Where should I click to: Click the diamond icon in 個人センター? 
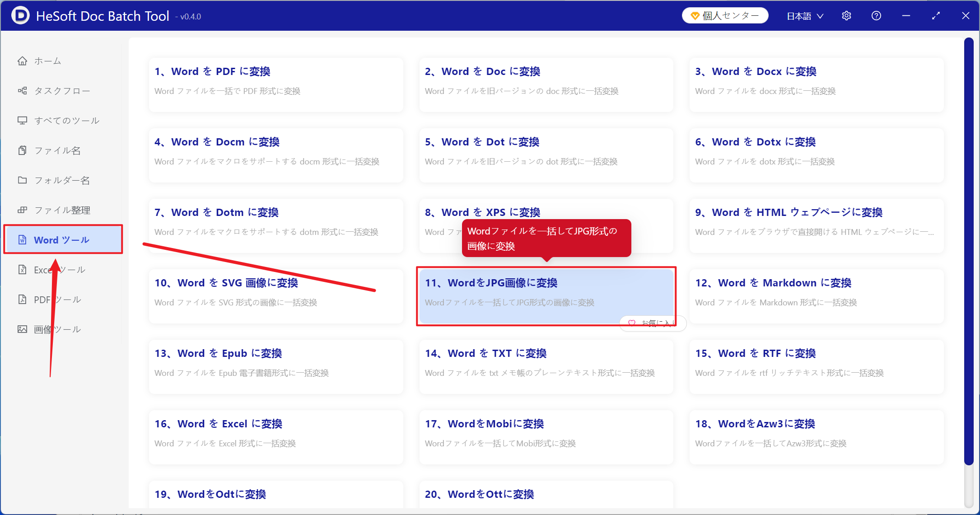pos(695,16)
